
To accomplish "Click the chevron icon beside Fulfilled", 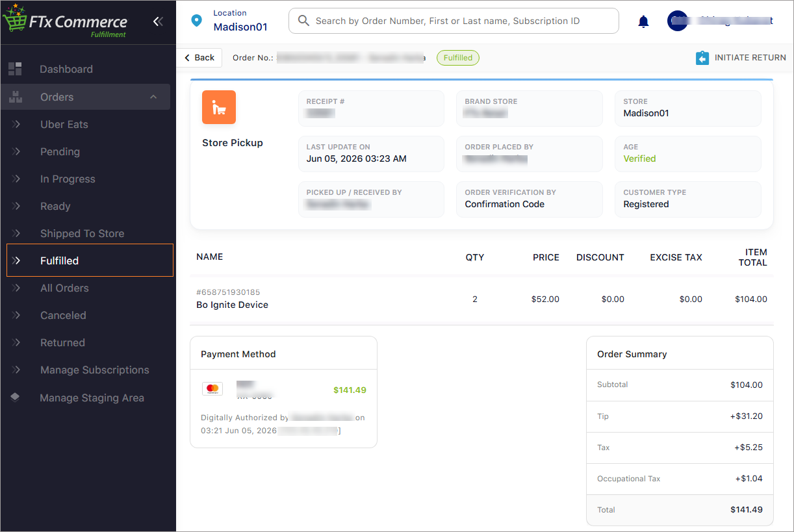I will pyautogui.click(x=17, y=260).
